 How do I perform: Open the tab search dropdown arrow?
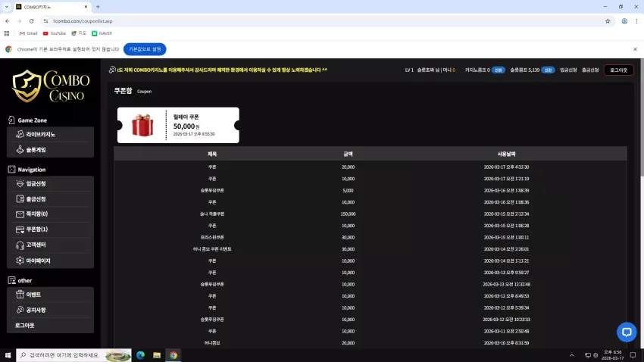[6, 7]
